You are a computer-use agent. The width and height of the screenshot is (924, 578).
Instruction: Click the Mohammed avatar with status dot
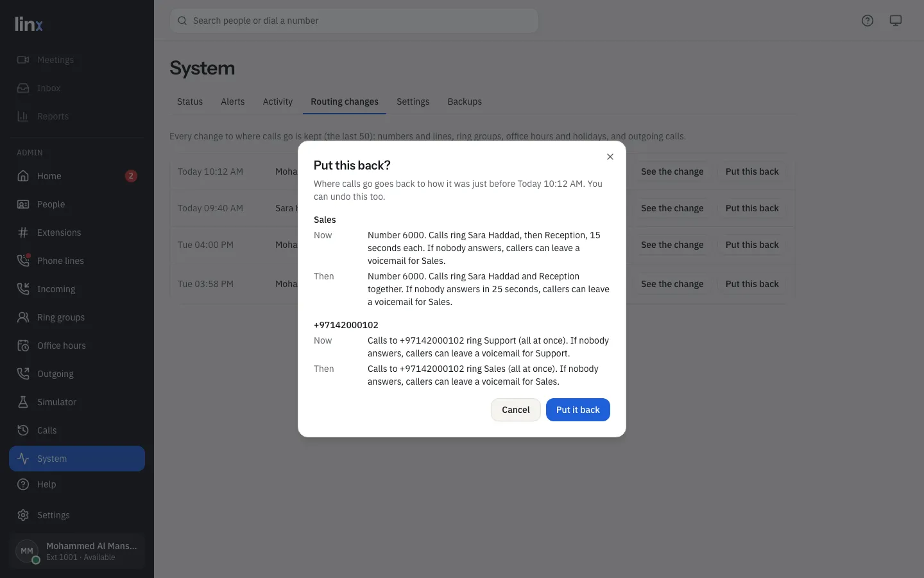(27, 551)
